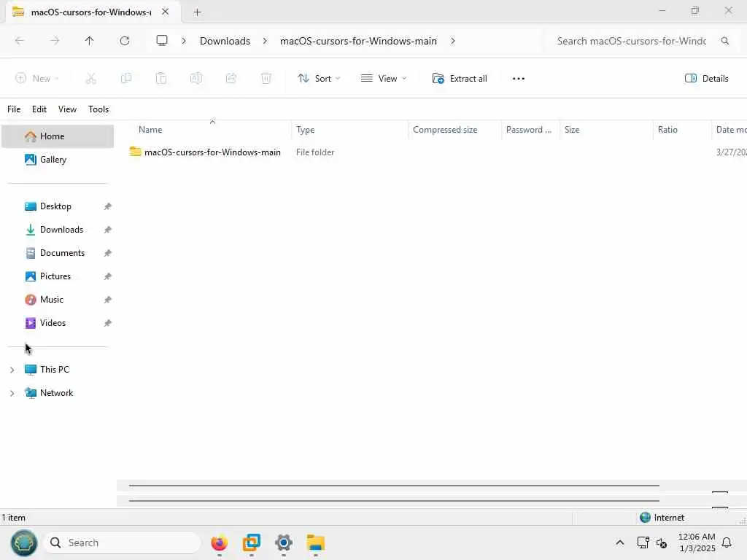Expand the This PC tree node
Viewport: 747px width, 560px height.
[12, 370]
